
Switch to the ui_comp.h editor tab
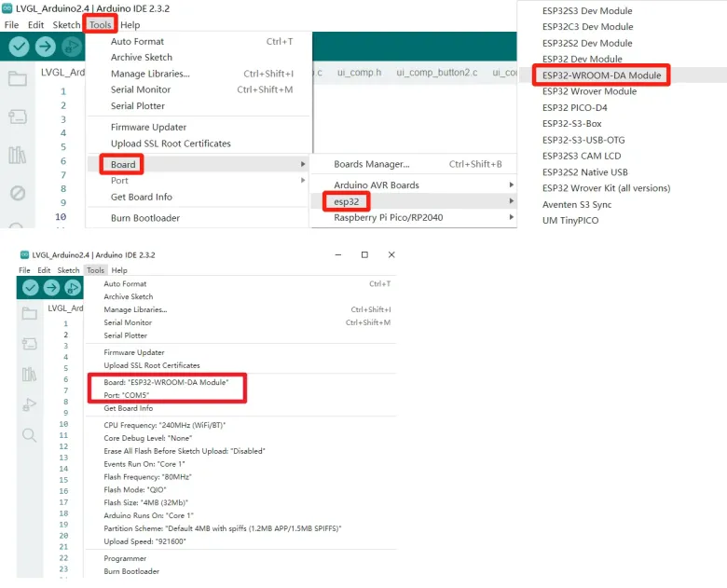[359, 73]
